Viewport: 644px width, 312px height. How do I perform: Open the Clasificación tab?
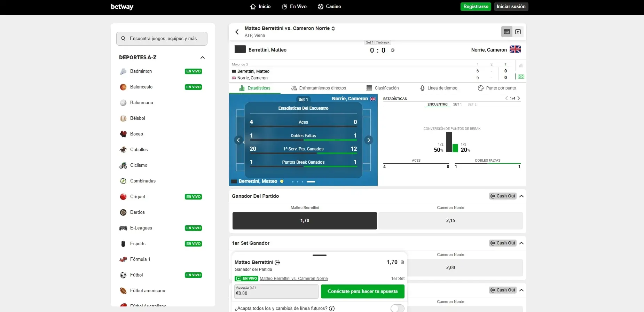[383, 88]
